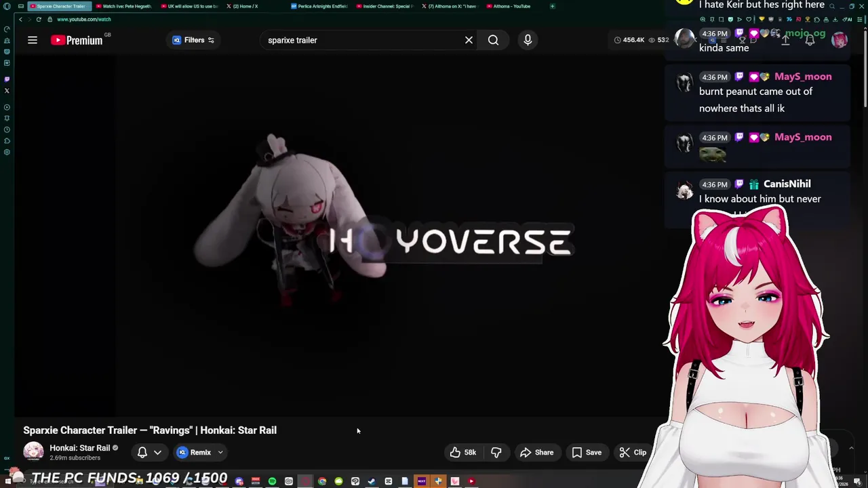Click the '2.69m subscribers' text
The width and height of the screenshot is (868, 488).
click(75, 458)
